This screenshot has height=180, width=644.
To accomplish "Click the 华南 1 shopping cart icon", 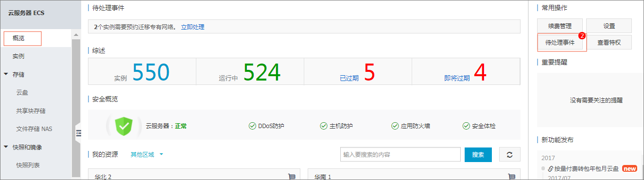I will [x=511, y=177].
